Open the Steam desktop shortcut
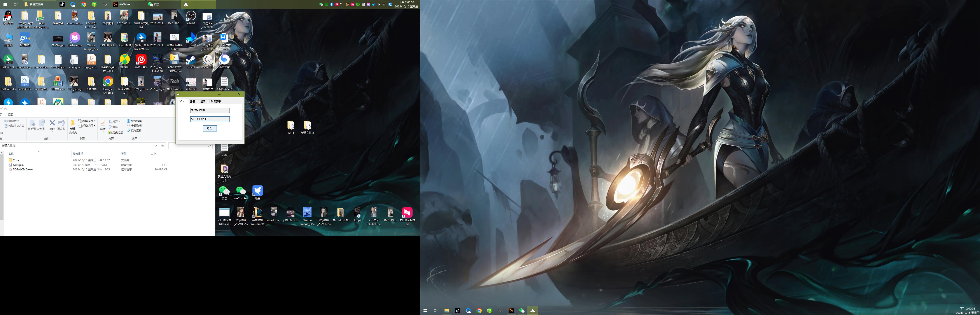 [x=191, y=60]
